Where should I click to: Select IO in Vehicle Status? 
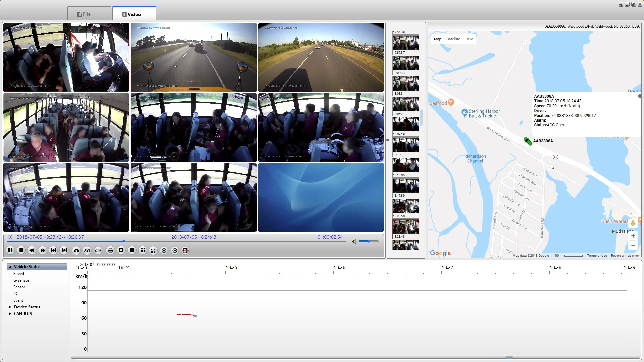(x=15, y=294)
